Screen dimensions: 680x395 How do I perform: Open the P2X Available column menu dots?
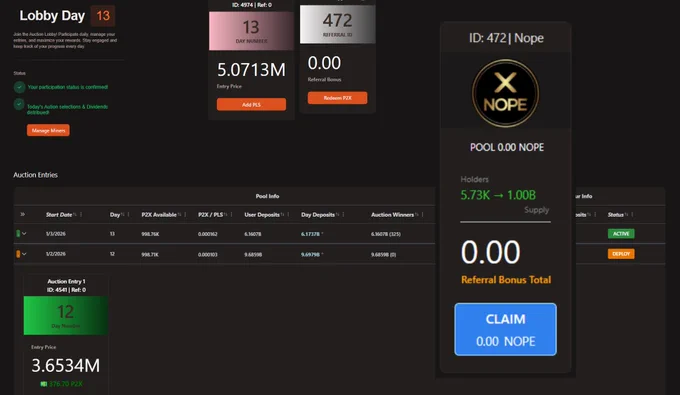click(x=185, y=215)
